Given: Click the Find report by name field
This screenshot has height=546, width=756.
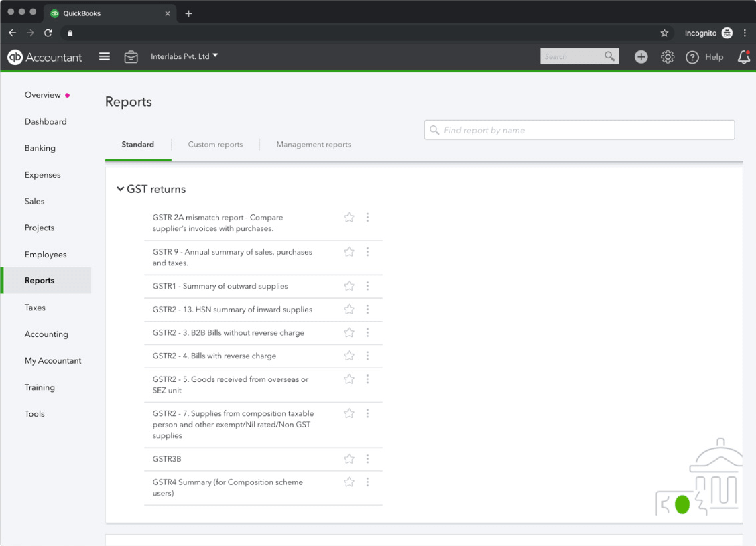Looking at the screenshot, I should pyautogui.click(x=580, y=130).
